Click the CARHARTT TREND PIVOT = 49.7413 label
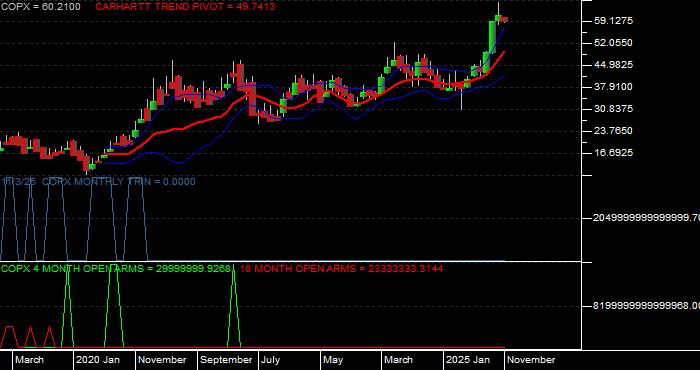The width and height of the screenshot is (700, 370). coord(185,7)
